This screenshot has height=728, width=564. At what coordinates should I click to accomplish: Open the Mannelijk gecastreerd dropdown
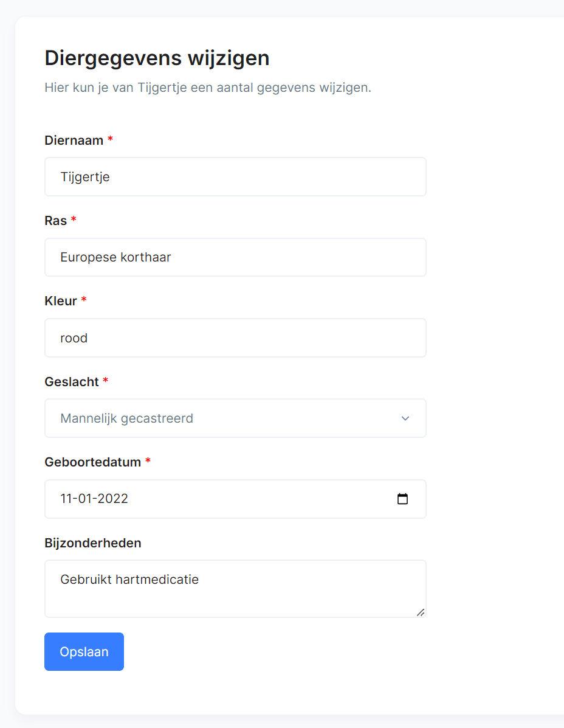235,418
